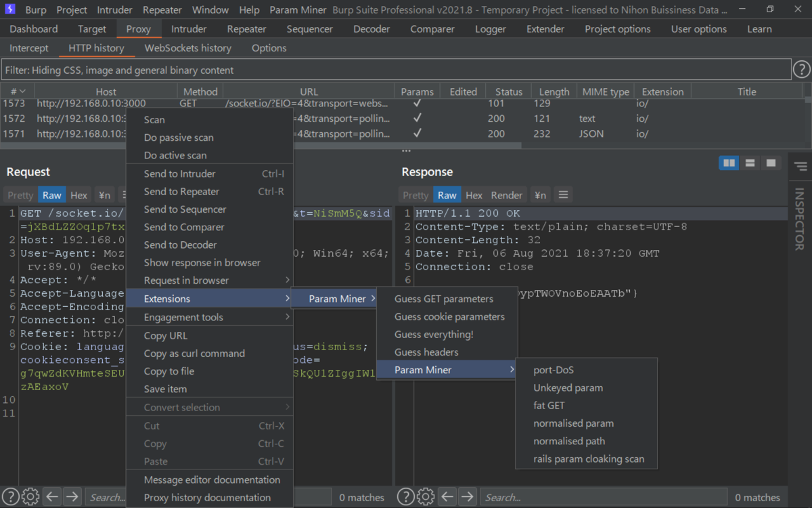Screen dimensions: 812x508
Task: Expand Param Miner extension submenu
Action: coord(334,299)
